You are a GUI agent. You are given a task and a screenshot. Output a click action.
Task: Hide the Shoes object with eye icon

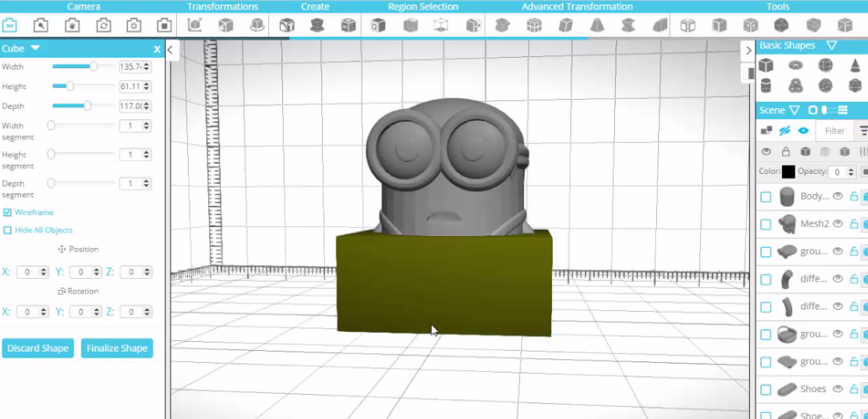click(838, 389)
